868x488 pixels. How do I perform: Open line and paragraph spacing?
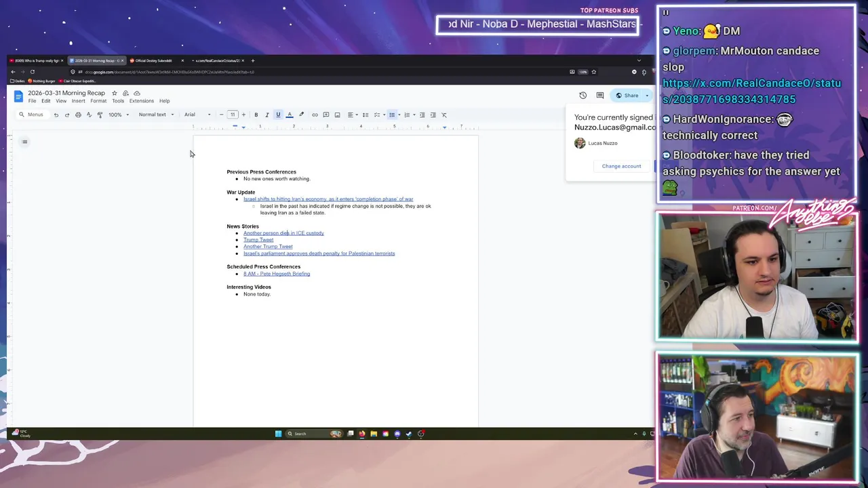click(366, 115)
